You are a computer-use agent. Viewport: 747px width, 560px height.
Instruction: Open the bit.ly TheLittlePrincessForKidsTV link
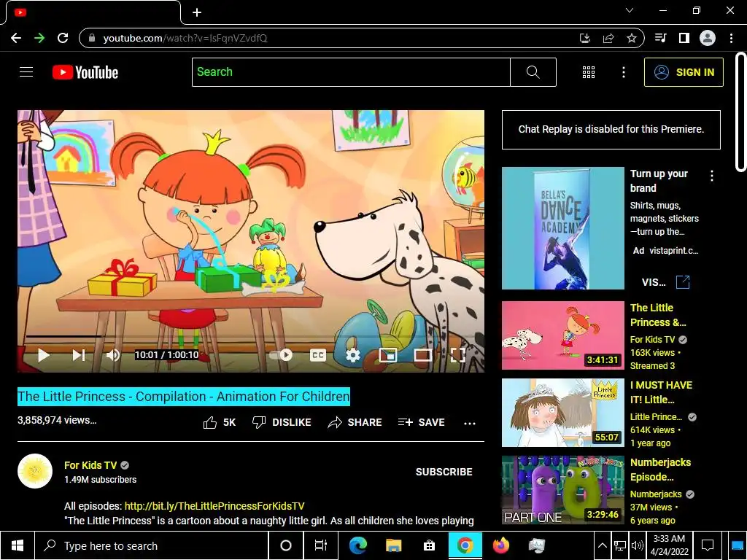click(214, 506)
